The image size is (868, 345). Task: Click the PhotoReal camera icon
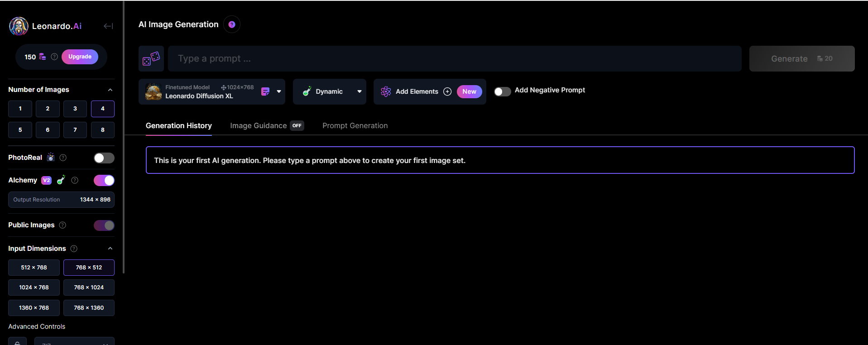tap(51, 157)
